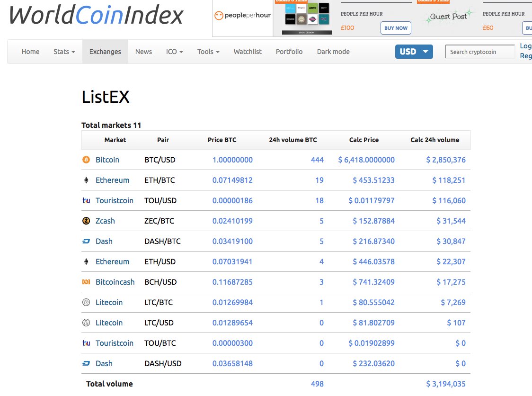The image size is (532, 396).
Task: Click the price 1.00000000 for Bitcoin
Action: tap(232, 160)
